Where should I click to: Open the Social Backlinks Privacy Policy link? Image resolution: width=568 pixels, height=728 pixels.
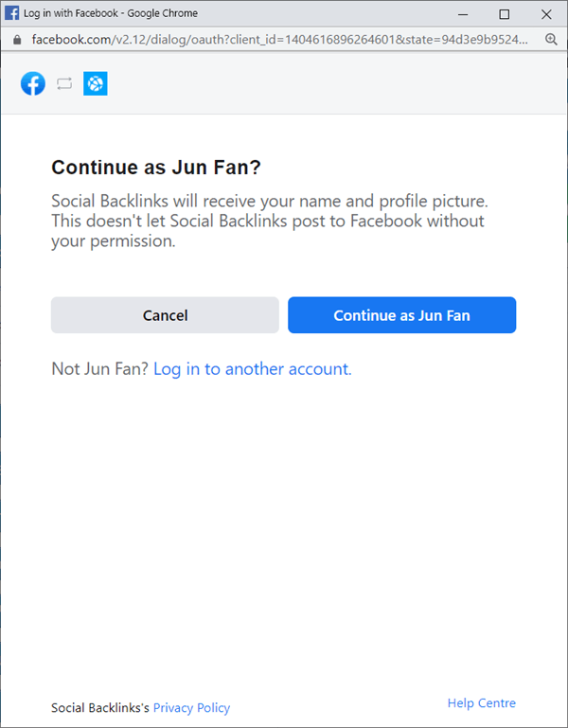tap(191, 707)
